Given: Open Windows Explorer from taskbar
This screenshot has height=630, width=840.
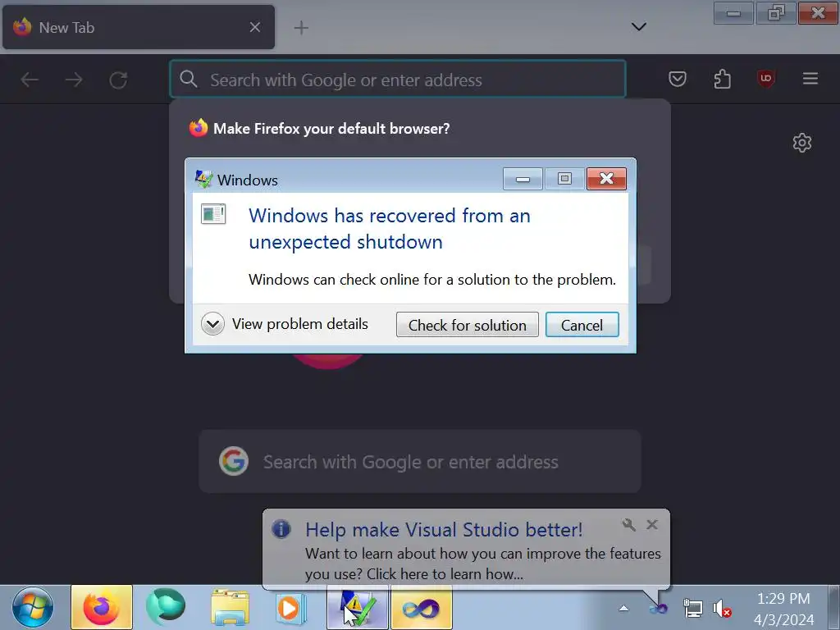Looking at the screenshot, I should (x=230, y=608).
